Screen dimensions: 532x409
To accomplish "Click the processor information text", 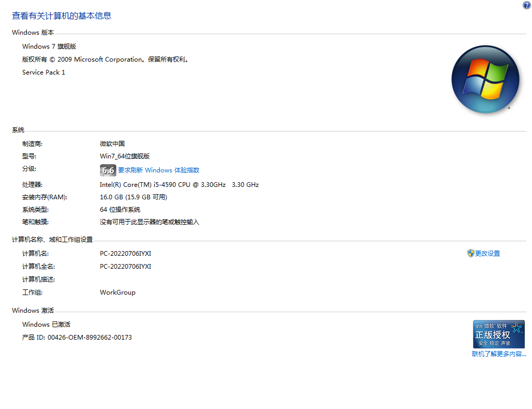I will [179, 184].
